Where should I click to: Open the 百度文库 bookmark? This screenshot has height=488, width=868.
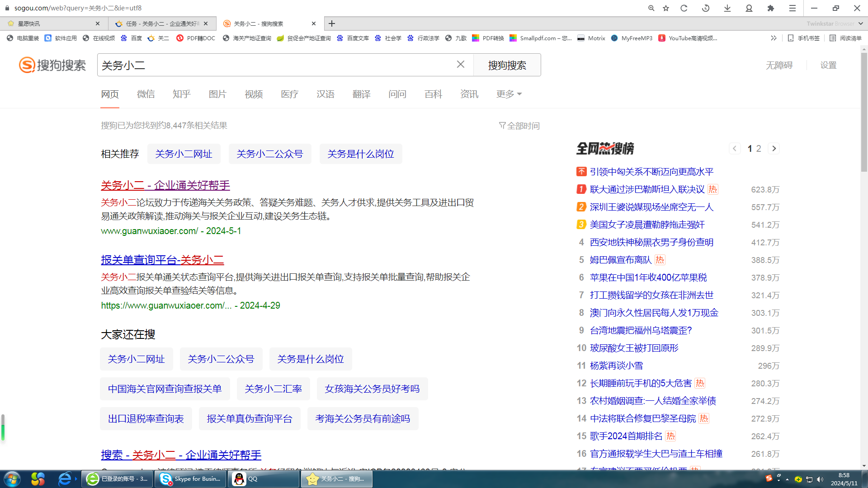(x=353, y=38)
